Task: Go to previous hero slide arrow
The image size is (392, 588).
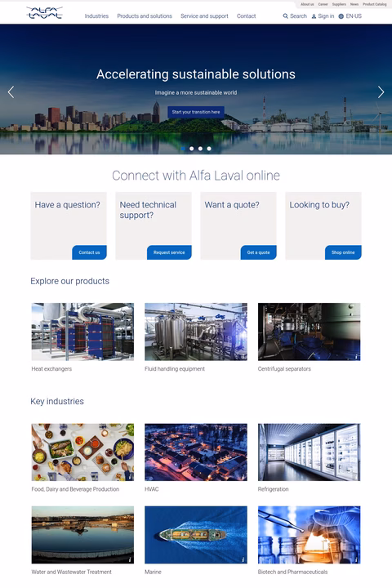Action: click(11, 91)
